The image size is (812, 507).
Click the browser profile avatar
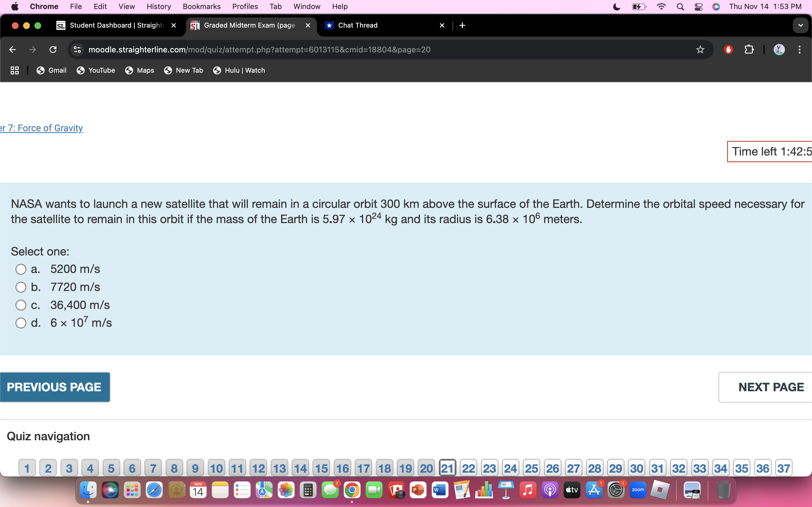click(779, 49)
